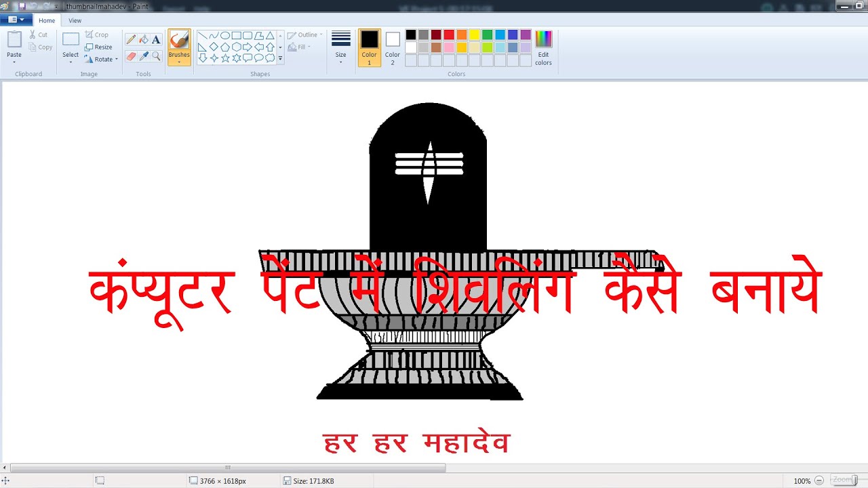Choose the Up arrow shape
868x488 pixels.
(270, 47)
